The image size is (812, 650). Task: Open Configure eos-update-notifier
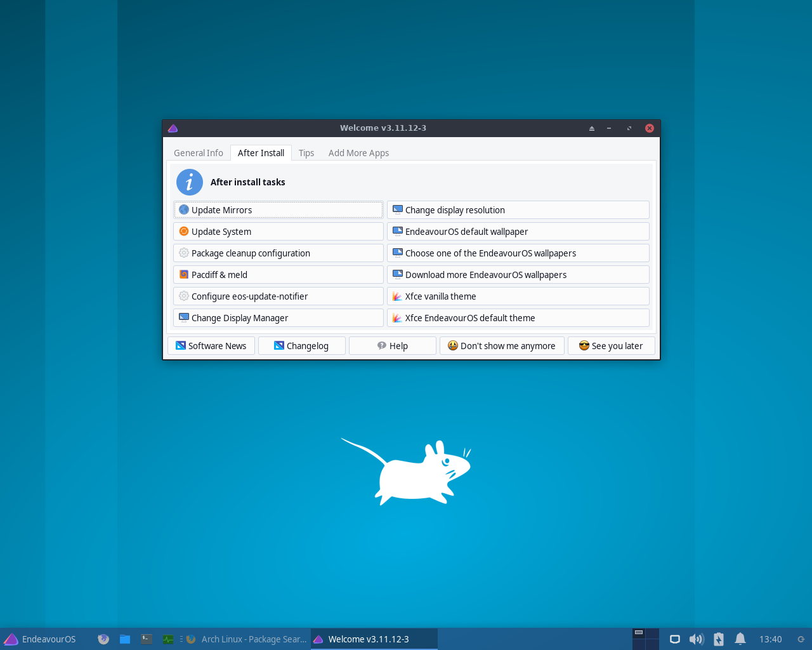coord(278,296)
